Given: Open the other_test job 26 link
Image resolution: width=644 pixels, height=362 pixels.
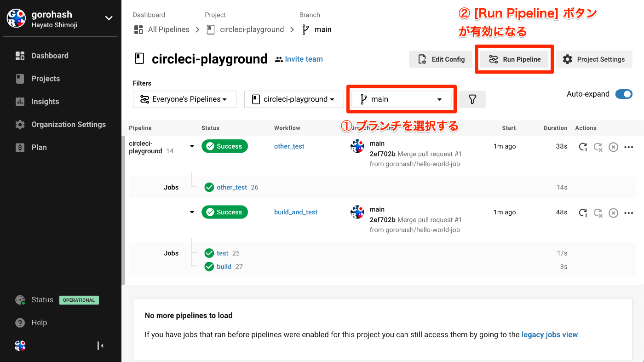Looking at the screenshot, I should (232, 187).
